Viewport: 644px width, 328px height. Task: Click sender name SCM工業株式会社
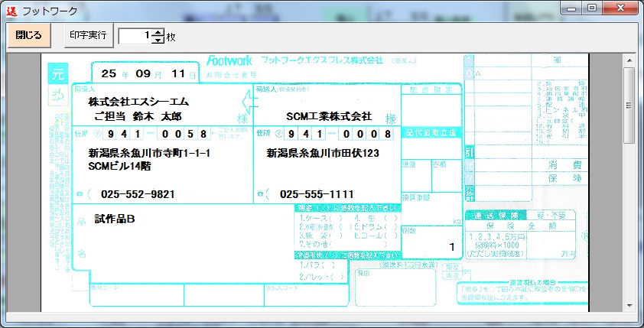click(329, 116)
